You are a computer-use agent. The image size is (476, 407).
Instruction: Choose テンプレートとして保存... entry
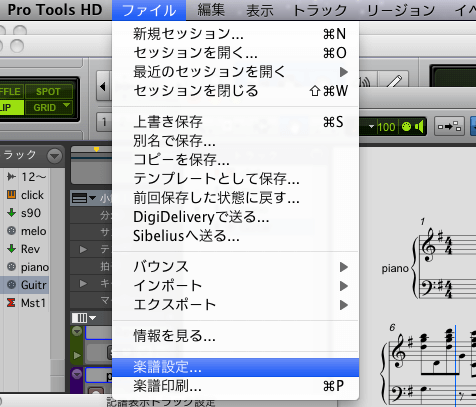235,179
